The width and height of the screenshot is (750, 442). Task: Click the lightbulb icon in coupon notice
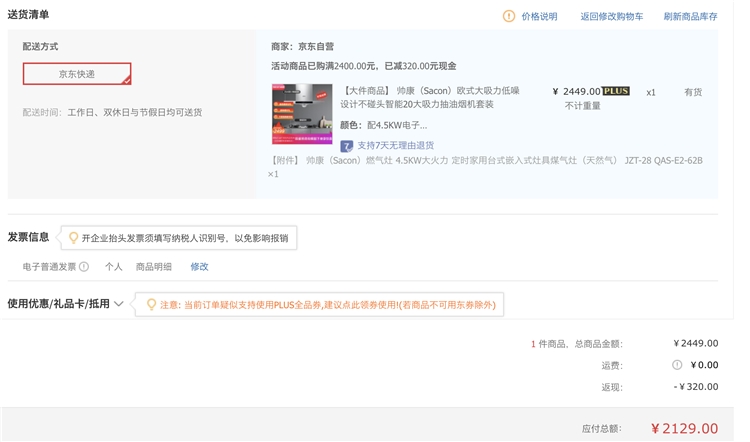tap(151, 304)
